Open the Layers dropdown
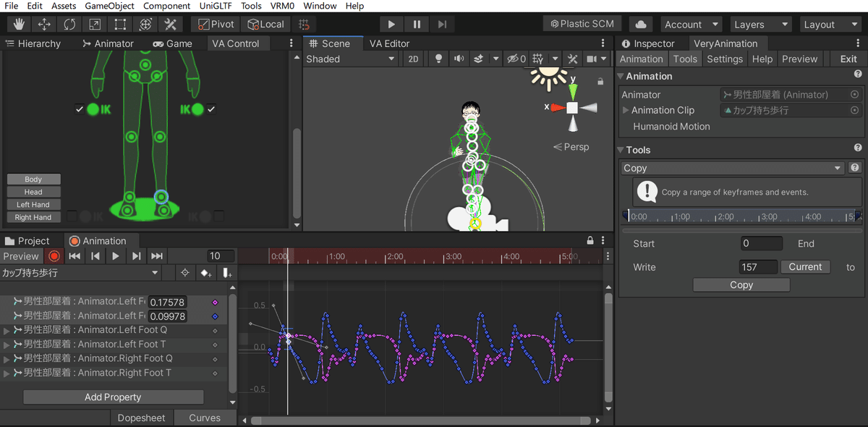 [758, 24]
